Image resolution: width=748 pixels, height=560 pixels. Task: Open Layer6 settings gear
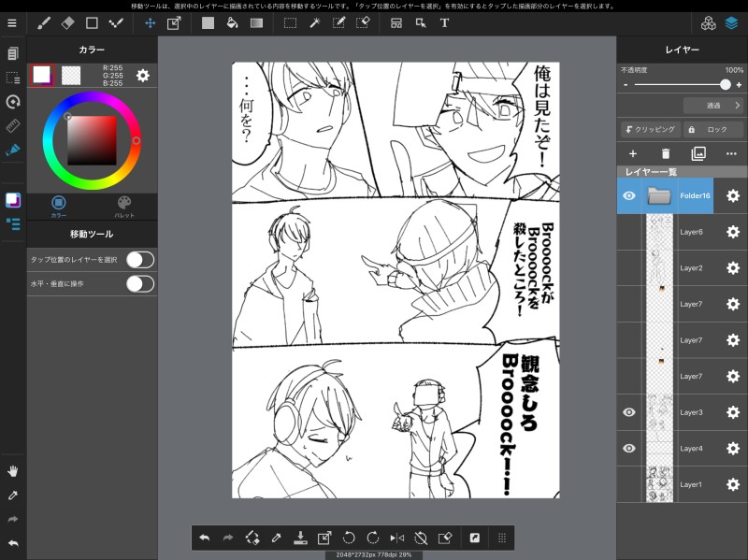[733, 232]
